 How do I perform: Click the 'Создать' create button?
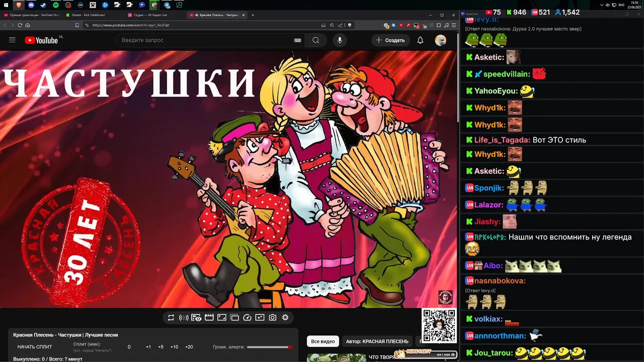(x=390, y=40)
